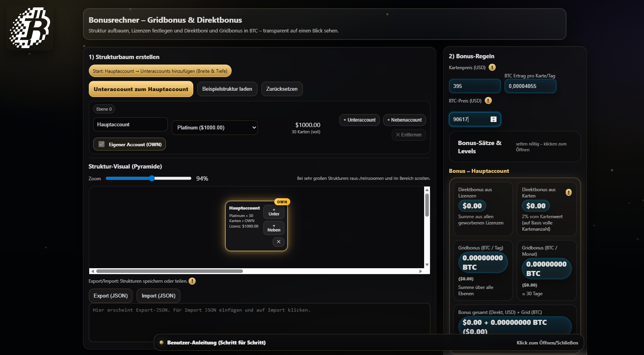Click the BTC-Preis number stepper arrows
This screenshot has width=644, height=355.
pos(493,119)
